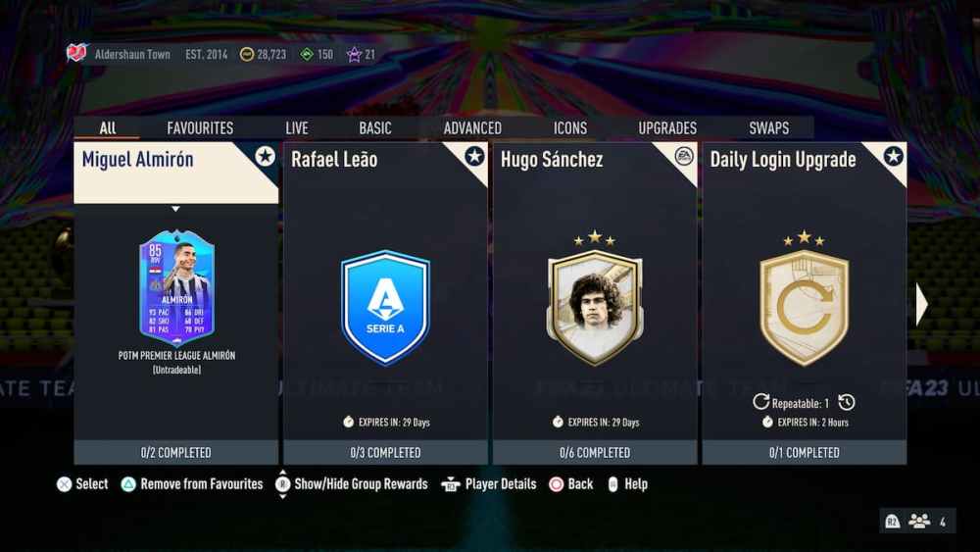The image size is (980, 552).
Task: Collapse rewards arrow under Miguel Almirón title
Action: tap(175, 209)
